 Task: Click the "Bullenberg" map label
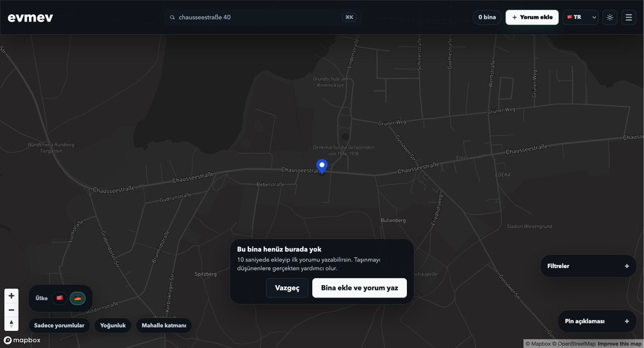pos(393,220)
